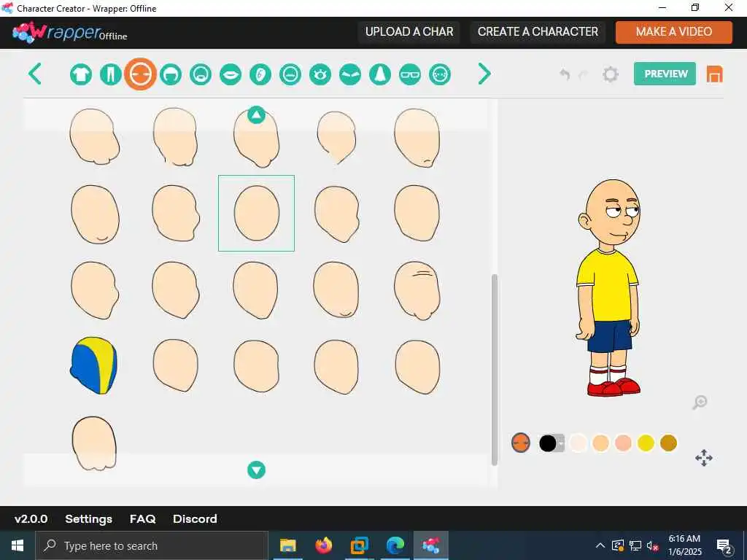The image size is (747, 560).
Task: Open the nose category icon
Action: (x=380, y=74)
